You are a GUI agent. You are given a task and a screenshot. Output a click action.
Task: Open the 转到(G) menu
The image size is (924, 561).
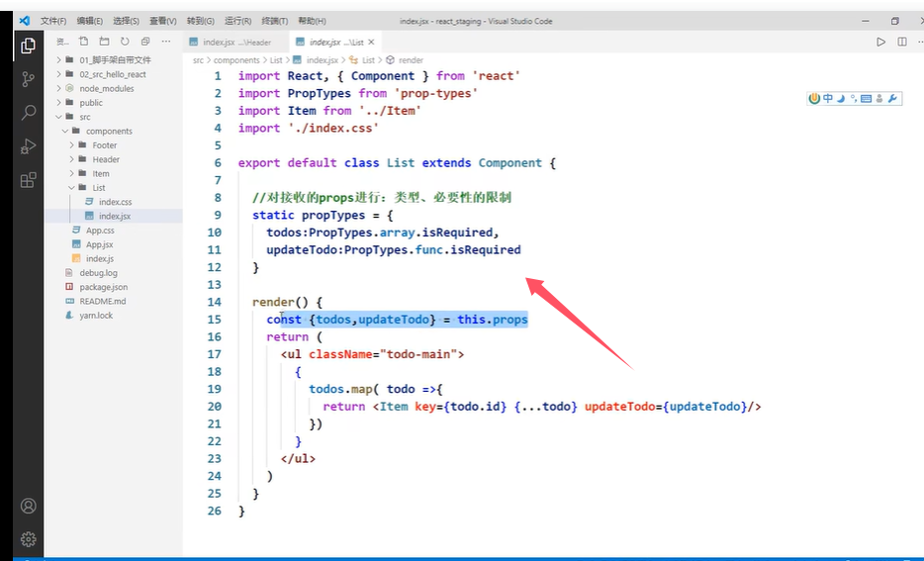[x=201, y=21]
